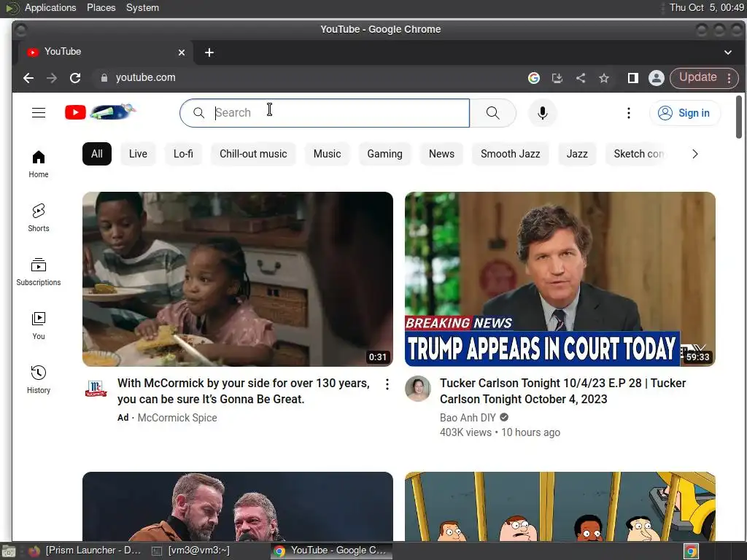Image resolution: width=747 pixels, height=560 pixels.
Task: Close the YouTube tab
Action: 182,52
